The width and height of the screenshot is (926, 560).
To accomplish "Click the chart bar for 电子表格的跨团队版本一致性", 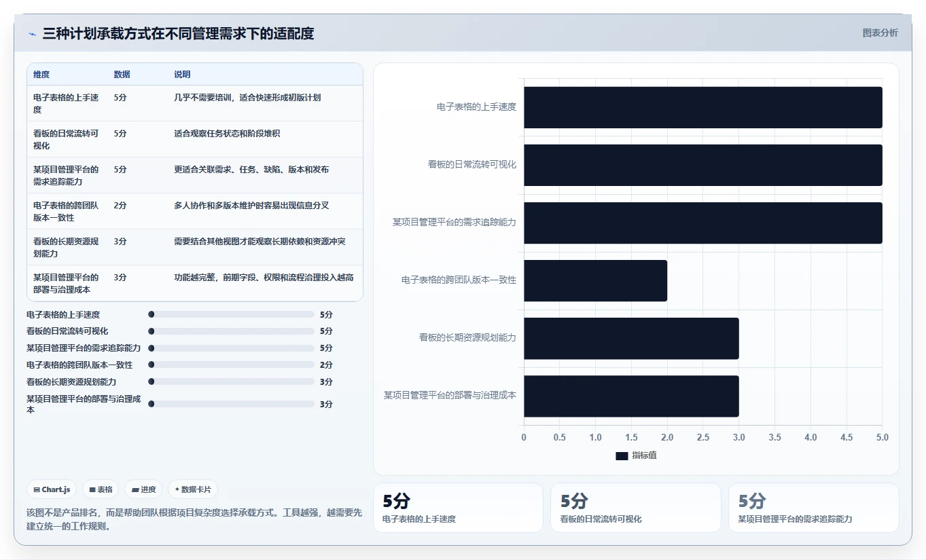I will point(595,280).
